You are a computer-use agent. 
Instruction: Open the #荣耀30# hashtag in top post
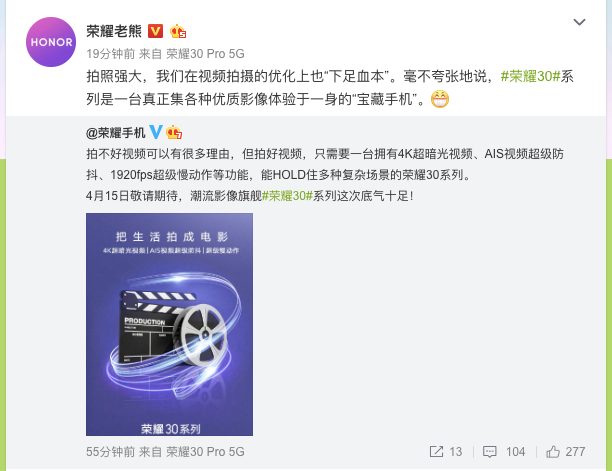(x=530, y=76)
